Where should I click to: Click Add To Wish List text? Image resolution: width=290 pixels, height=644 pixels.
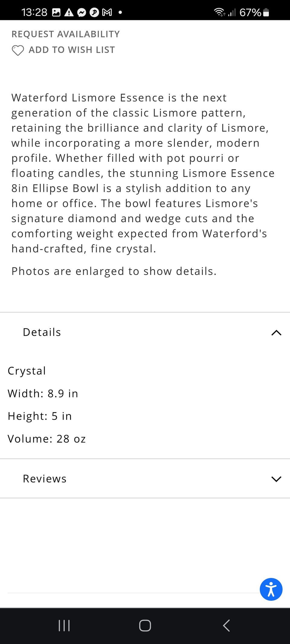pos(72,50)
